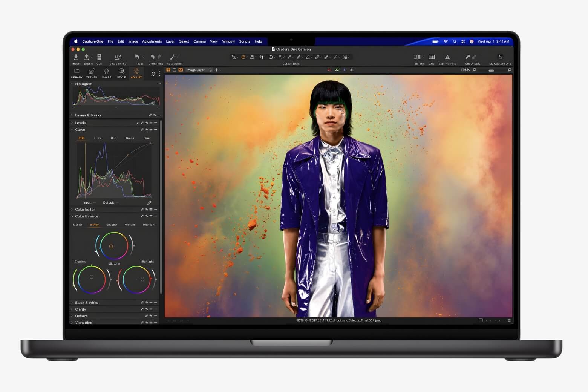Select the Blue channel in the Curve panel

[x=146, y=138]
